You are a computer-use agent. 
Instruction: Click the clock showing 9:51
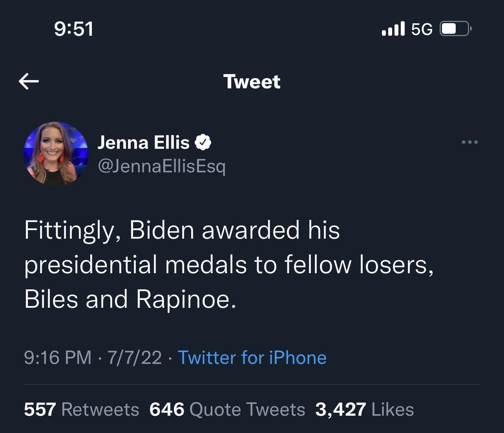(73, 28)
